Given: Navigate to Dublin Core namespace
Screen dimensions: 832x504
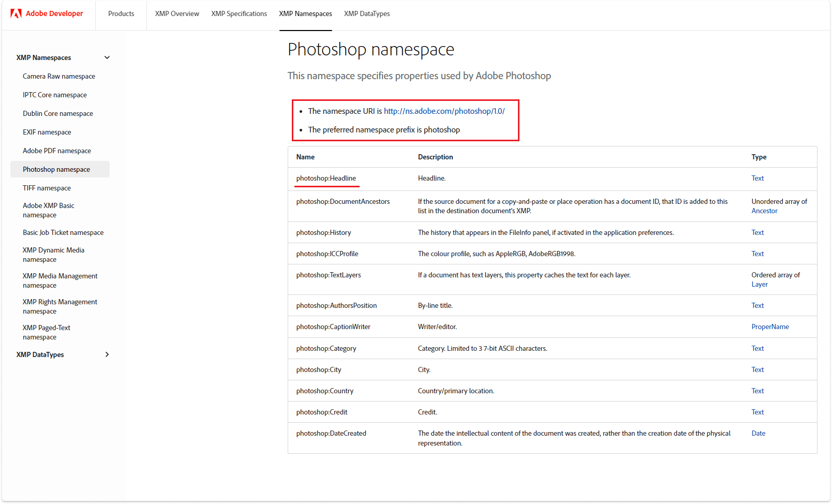Looking at the screenshot, I should point(58,113).
